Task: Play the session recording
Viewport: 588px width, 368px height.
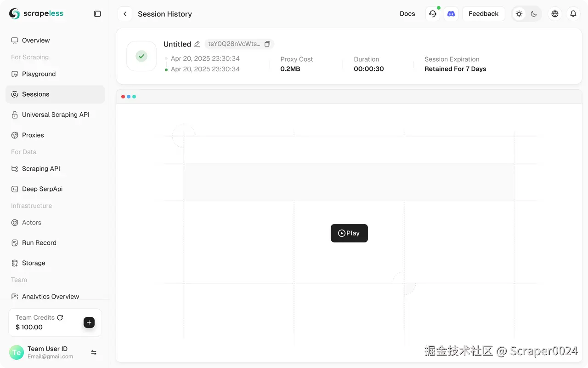Action: [x=349, y=233]
